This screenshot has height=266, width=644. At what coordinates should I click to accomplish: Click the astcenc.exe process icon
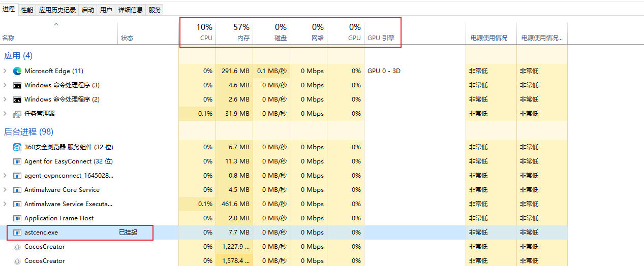click(x=17, y=232)
